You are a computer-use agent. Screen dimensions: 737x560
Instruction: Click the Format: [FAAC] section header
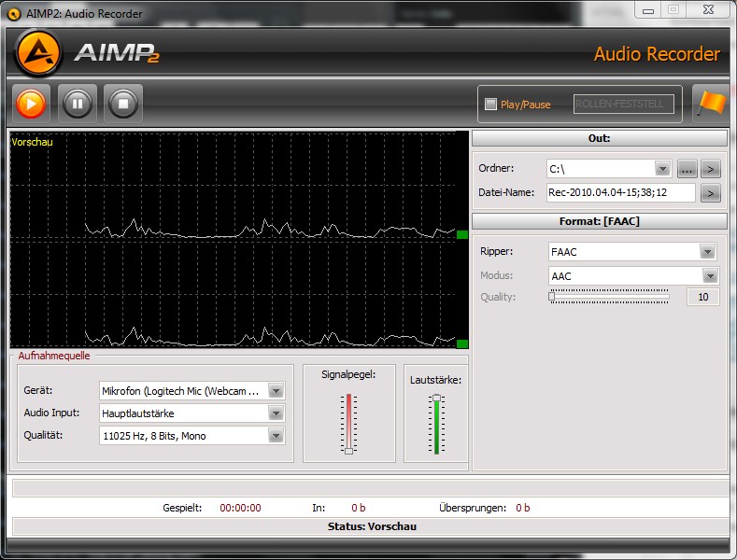pos(600,221)
